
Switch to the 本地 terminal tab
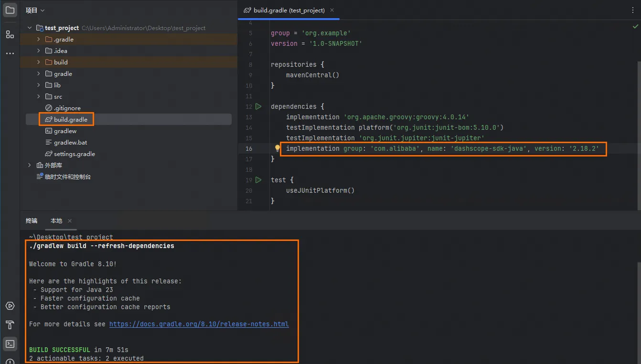(56, 221)
